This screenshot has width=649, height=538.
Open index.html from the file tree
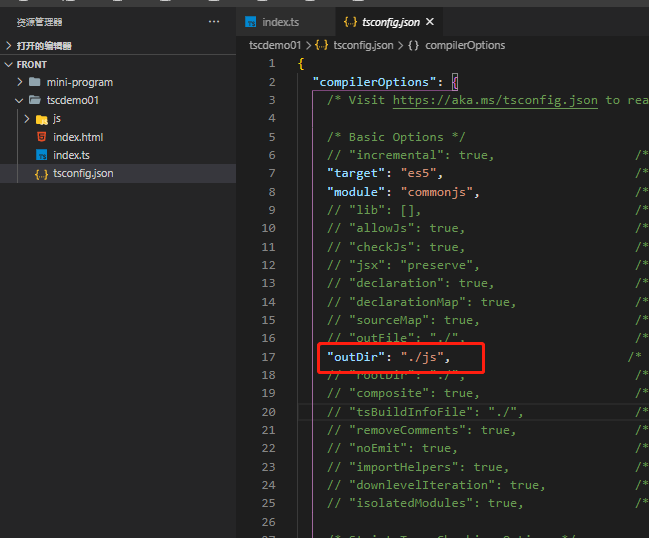(x=78, y=137)
